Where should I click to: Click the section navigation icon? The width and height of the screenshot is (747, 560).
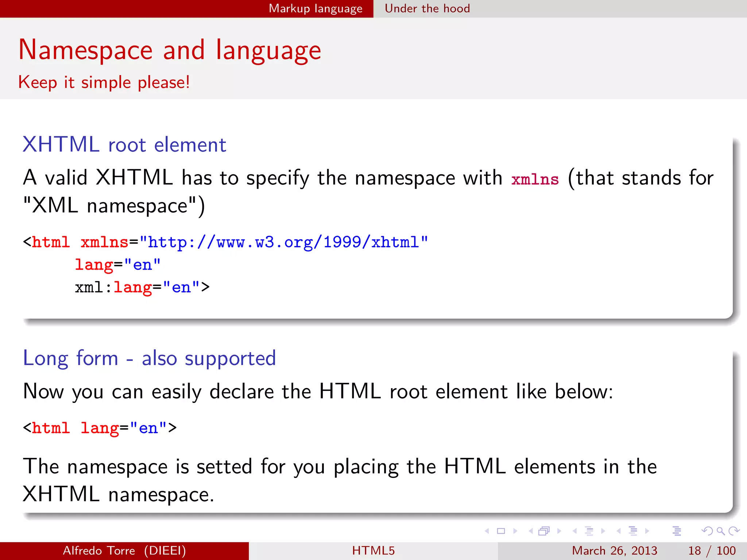click(633, 531)
